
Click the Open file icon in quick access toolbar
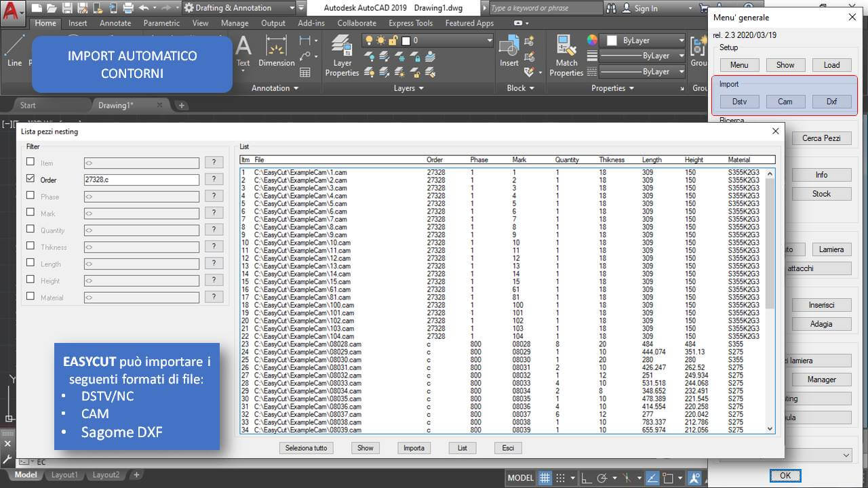52,8
